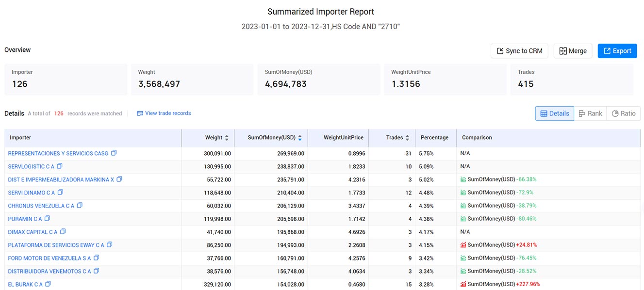
Task: Select the Weight overview card showing 3,568,497
Action: (x=192, y=80)
